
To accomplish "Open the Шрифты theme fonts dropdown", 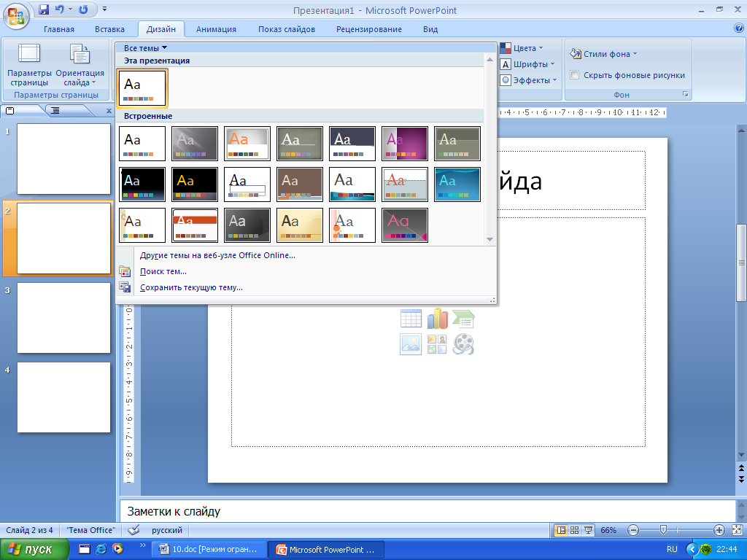I will pyautogui.click(x=527, y=64).
